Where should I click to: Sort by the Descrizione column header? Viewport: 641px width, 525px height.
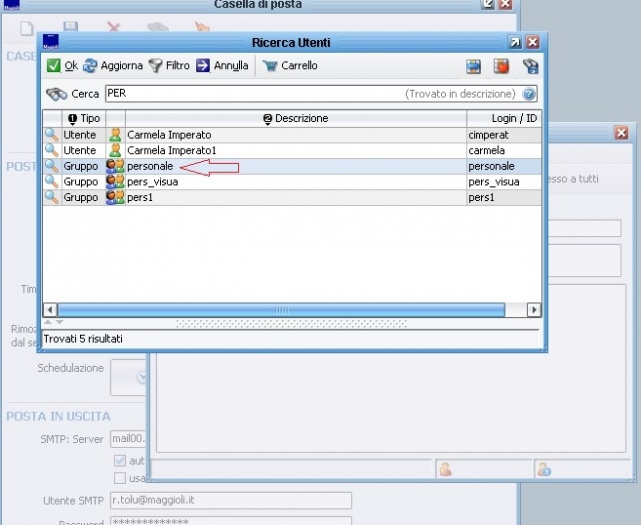(296, 119)
